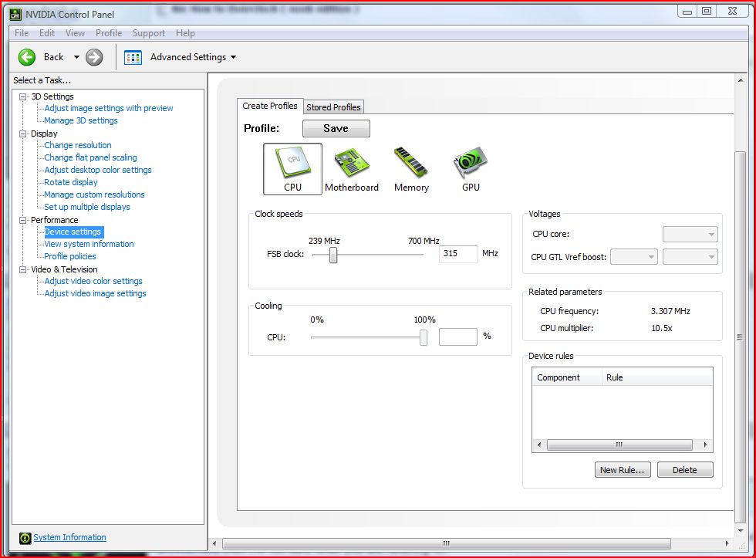Click the Delete rule button
Viewport: 756px width, 558px height.
685,470
